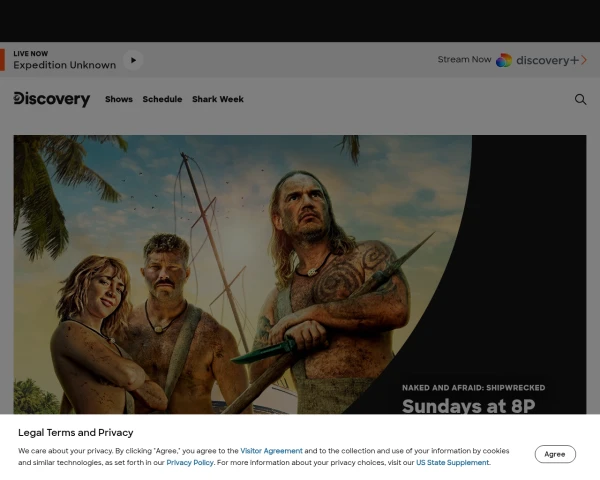Screen dimensions: 600x480
Task: Click the Stream Now text
Action: pos(464,60)
